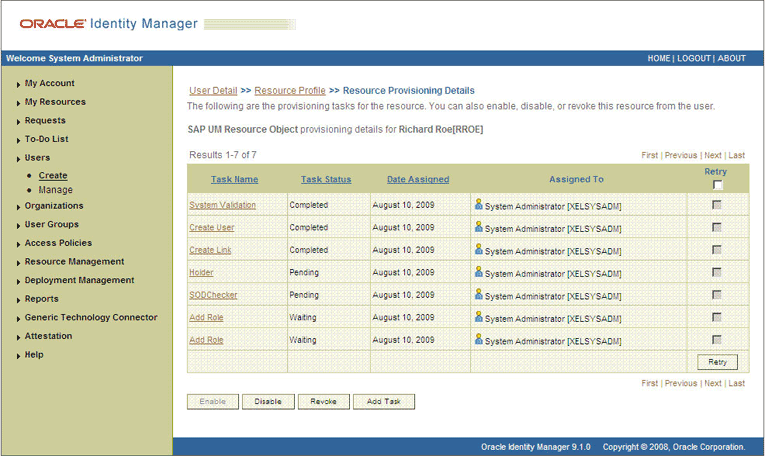
Task: Open ABOUT in top bar
Action: tap(731, 58)
